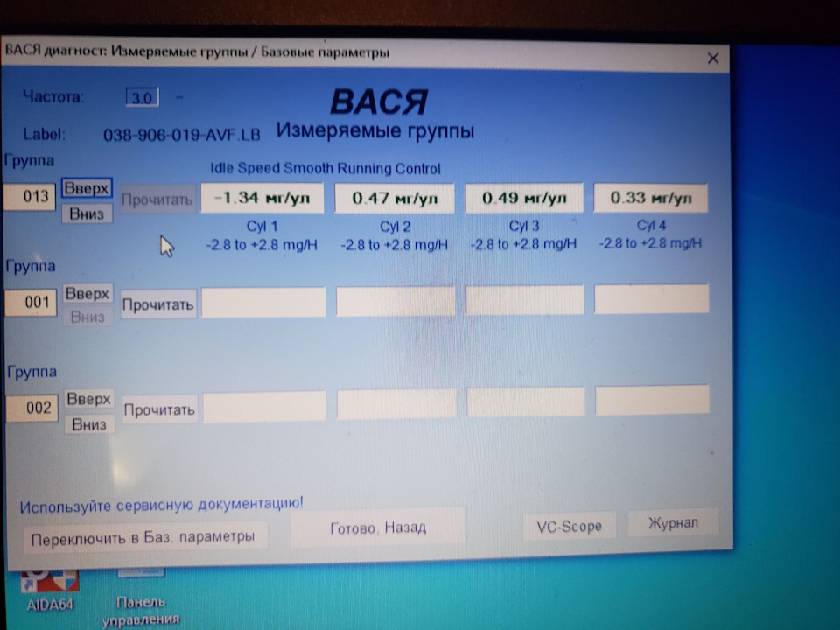Click the Журнал button
The height and width of the screenshot is (630, 840).
coord(673,523)
